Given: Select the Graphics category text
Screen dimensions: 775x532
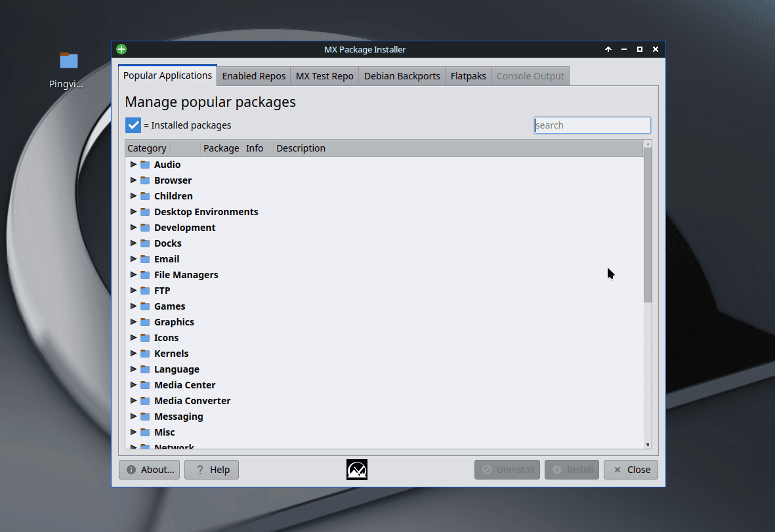Looking at the screenshot, I should coord(174,322).
